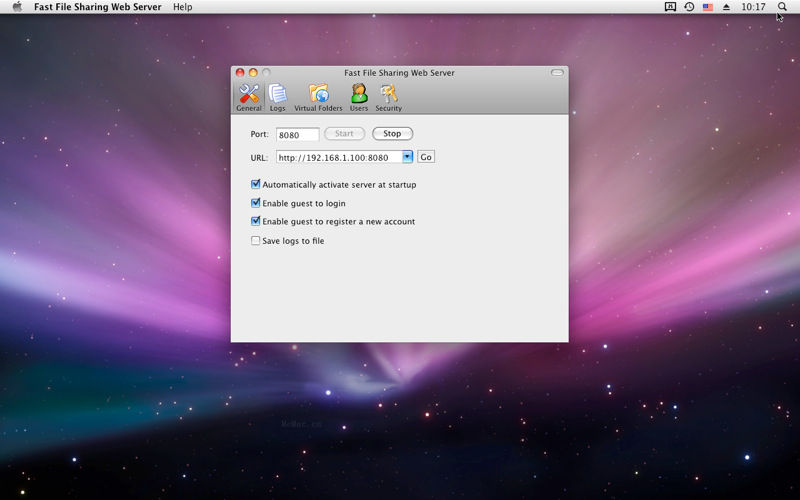Click the eject menu bar icon
The height and width of the screenshot is (500, 800).
(x=726, y=7)
